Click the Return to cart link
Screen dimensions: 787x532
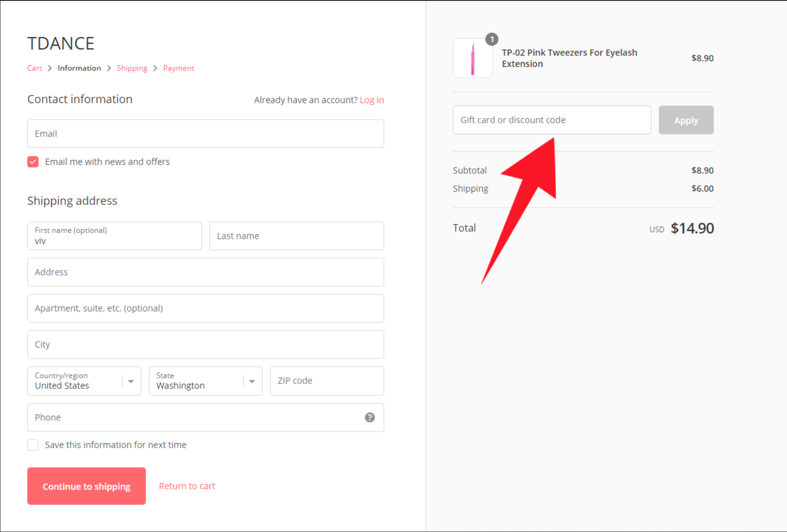tap(187, 486)
